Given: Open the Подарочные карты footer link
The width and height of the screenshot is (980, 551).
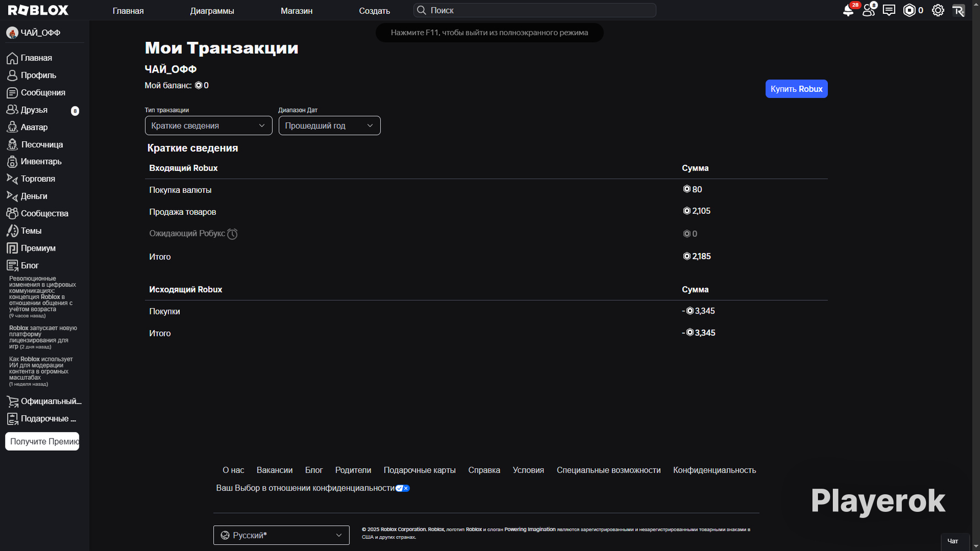Looking at the screenshot, I should click(419, 470).
